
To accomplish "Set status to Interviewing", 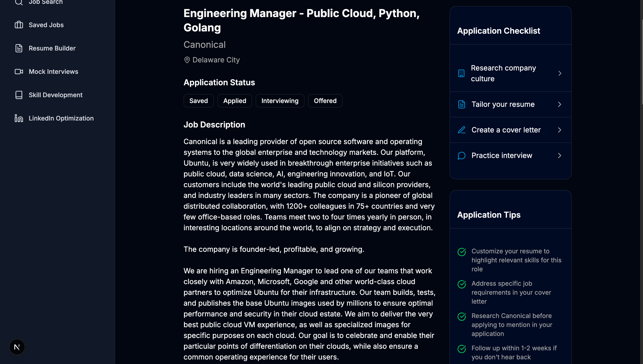I will [x=280, y=101].
